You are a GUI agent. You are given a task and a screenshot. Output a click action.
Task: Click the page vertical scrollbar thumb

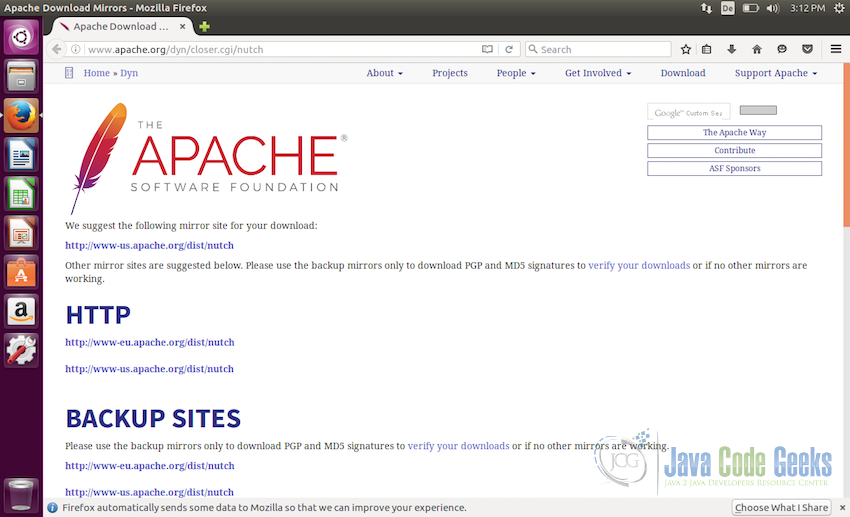pyautogui.click(x=847, y=145)
